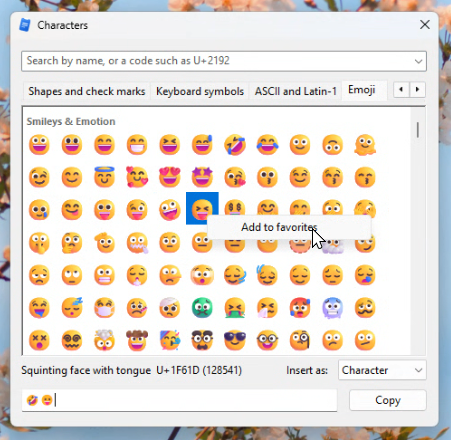Choose the lying face with long nose emoji
451x440 pixels.
tap(170, 275)
